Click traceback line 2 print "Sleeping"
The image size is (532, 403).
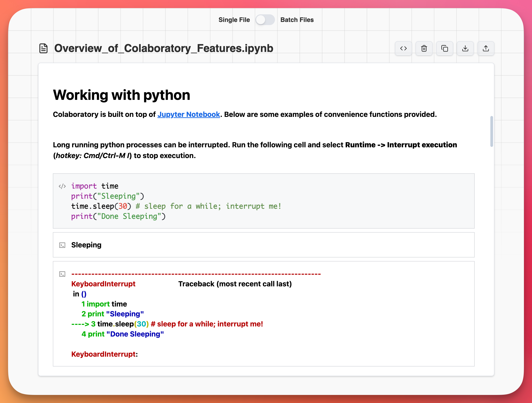113,314
